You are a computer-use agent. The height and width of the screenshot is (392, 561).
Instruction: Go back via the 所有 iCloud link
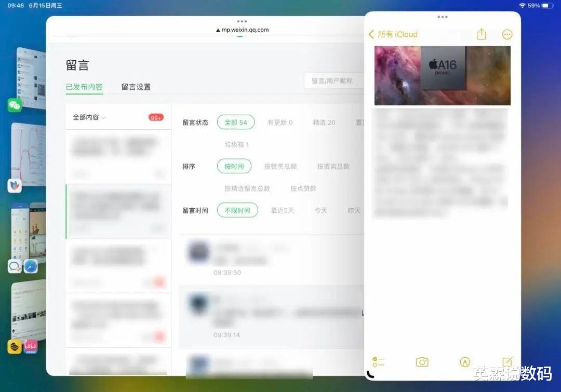(393, 34)
